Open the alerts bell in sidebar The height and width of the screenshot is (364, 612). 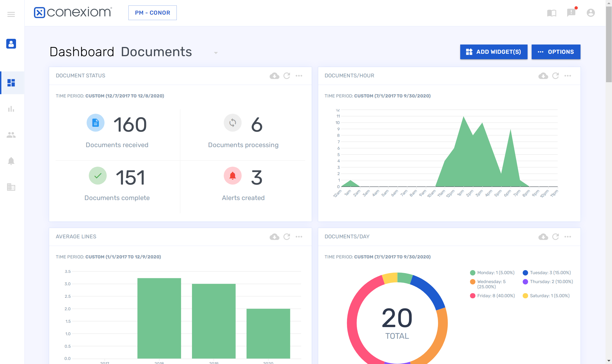(11, 161)
